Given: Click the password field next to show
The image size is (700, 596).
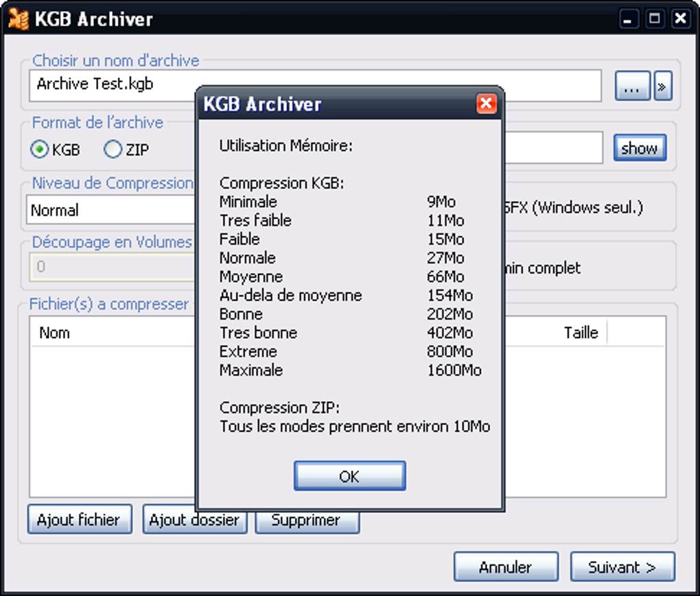Looking at the screenshot, I should (x=554, y=147).
